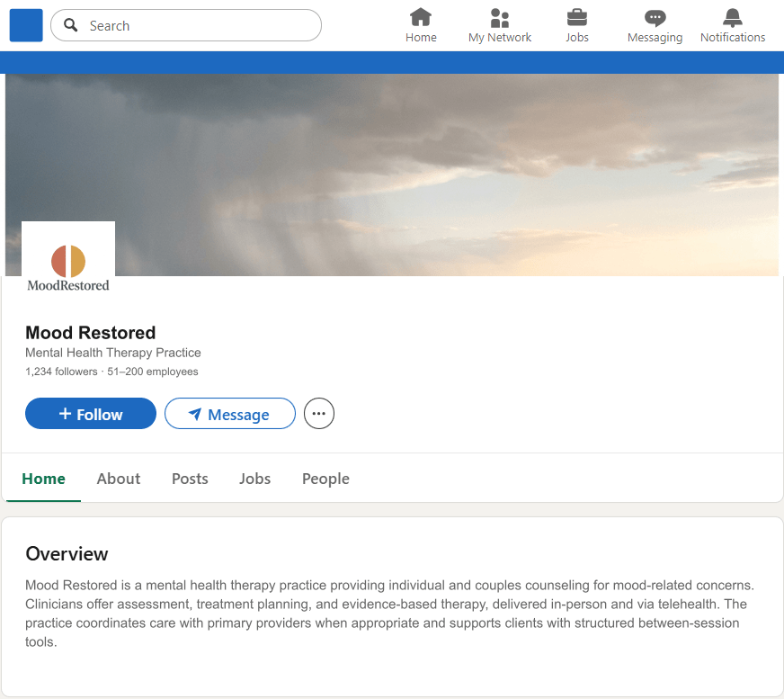This screenshot has width=784, height=699.
Task: Select the Home tab
Action: 43,479
